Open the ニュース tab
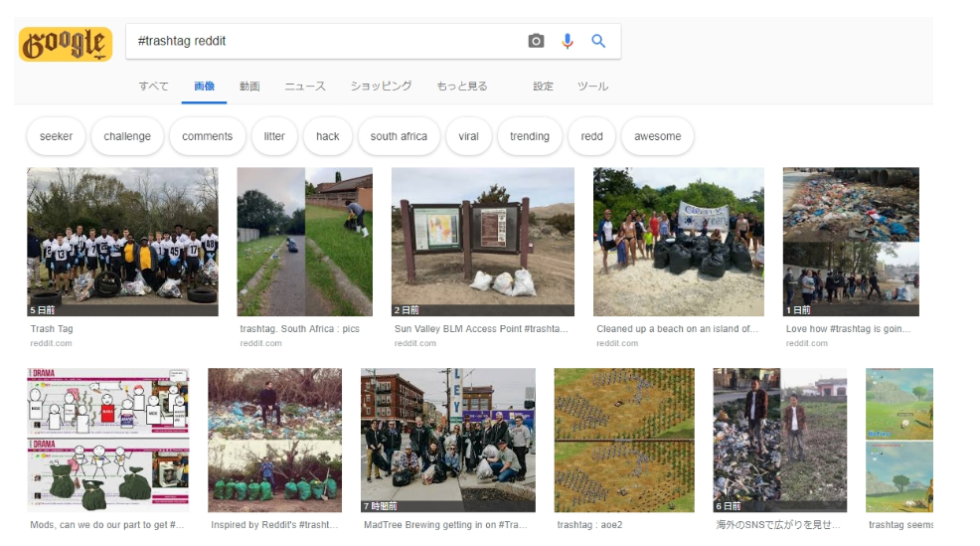Viewport: 980px width, 546px height. click(x=305, y=87)
